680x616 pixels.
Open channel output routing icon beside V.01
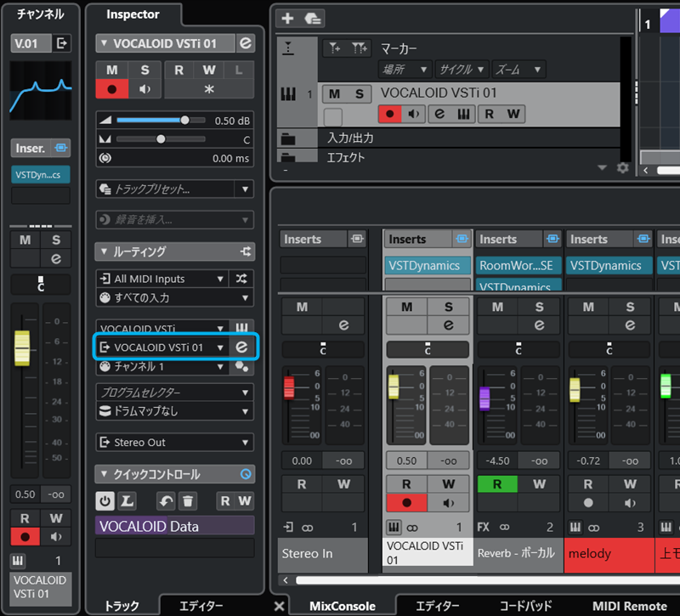(62, 43)
